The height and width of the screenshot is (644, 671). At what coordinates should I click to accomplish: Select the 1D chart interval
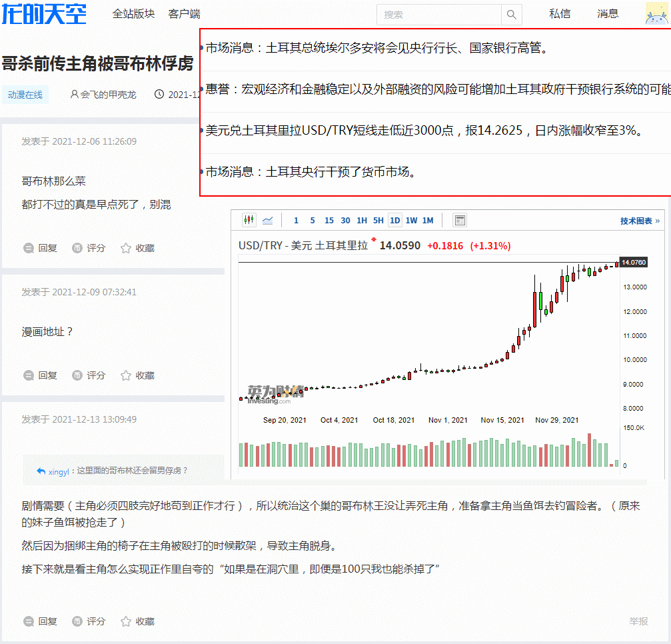(x=395, y=221)
